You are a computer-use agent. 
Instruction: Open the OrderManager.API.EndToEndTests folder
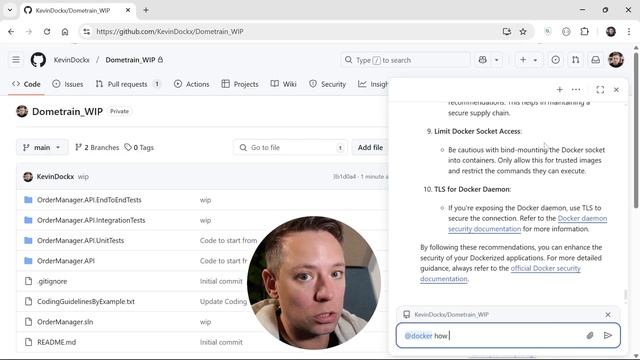pyautogui.click(x=89, y=200)
